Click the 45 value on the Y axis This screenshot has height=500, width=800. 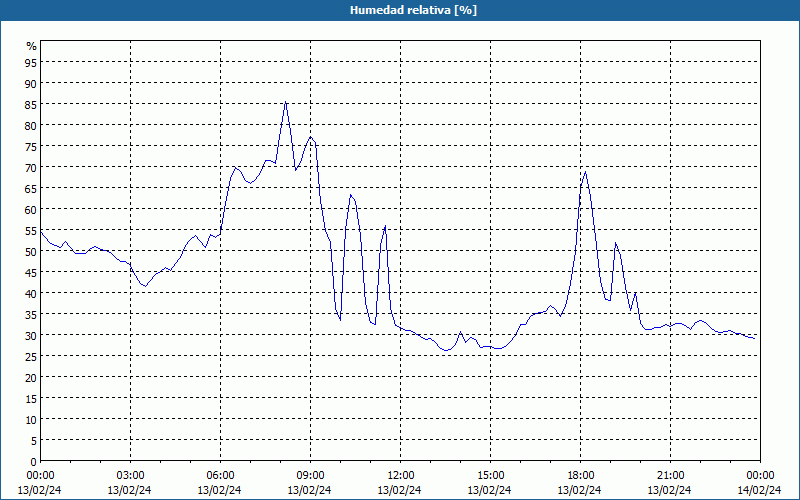[31, 272]
